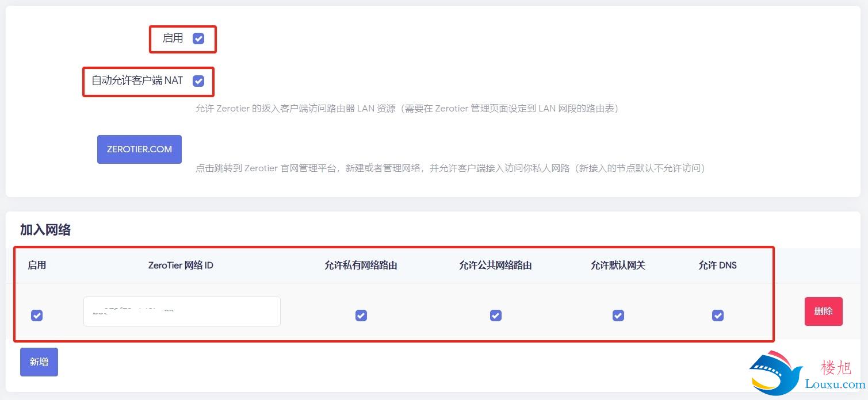Viewport: 868px width, 400px height.
Task: Toggle 允许私有网络路由 checkbox
Action: pos(361,316)
